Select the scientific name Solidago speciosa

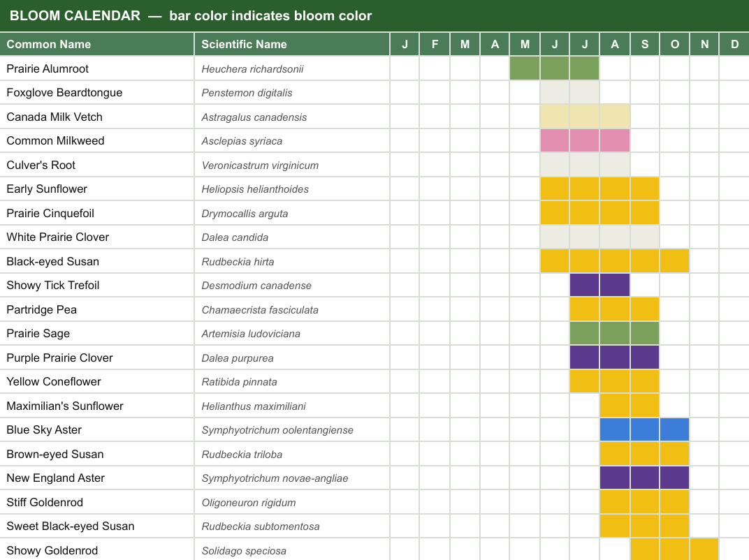coord(244,551)
